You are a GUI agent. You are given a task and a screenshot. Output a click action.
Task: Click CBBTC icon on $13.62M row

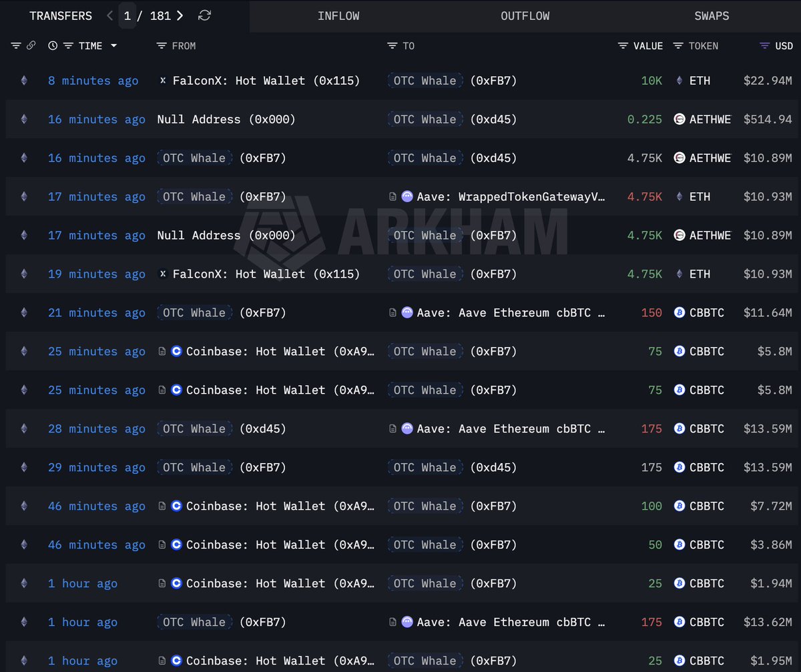point(680,623)
